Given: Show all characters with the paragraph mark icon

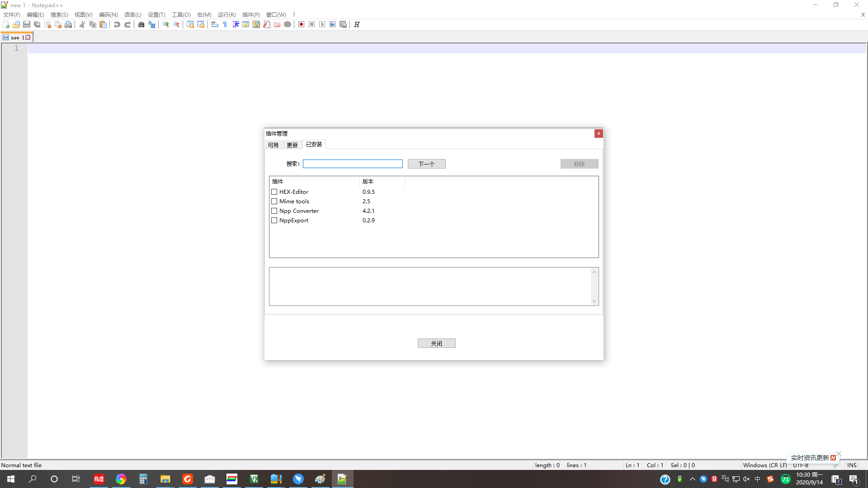Looking at the screenshot, I should tap(225, 24).
